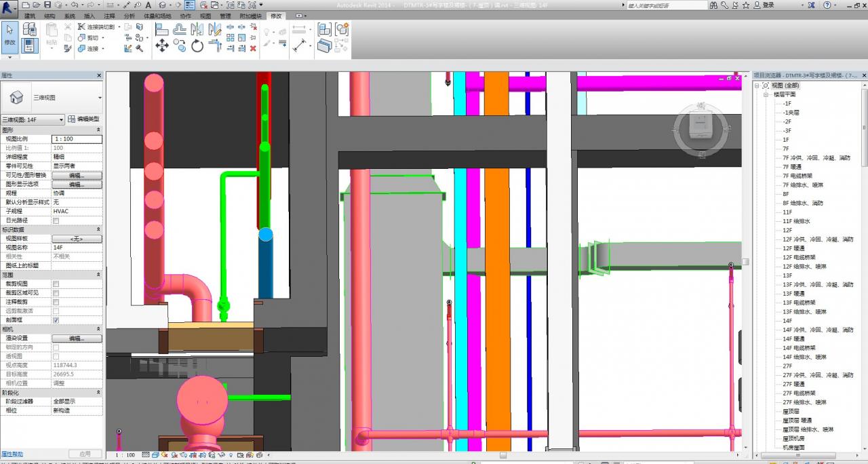Image resolution: width=868 pixels, height=464 pixels.
Task: Click the Copy tool with two circles
Action: [x=180, y=45]
